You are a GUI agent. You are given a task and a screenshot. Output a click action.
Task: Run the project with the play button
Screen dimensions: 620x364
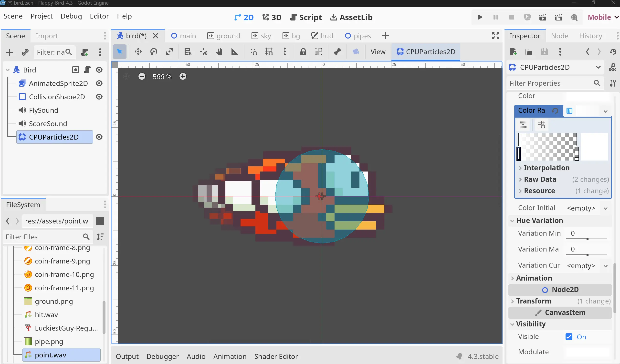(480, 17)
